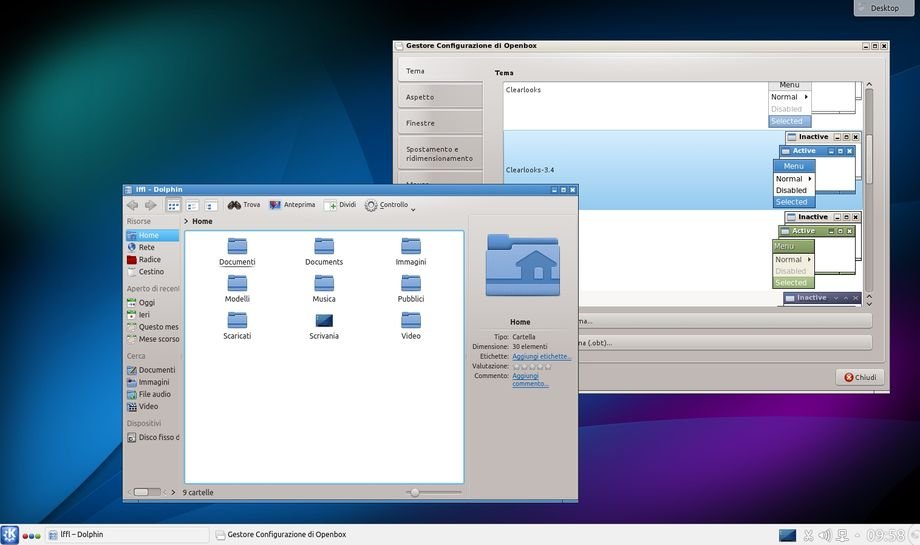The image size is (920, 545).
Task: Go back with Dolphin's back arrow
Action: point(132,205)
